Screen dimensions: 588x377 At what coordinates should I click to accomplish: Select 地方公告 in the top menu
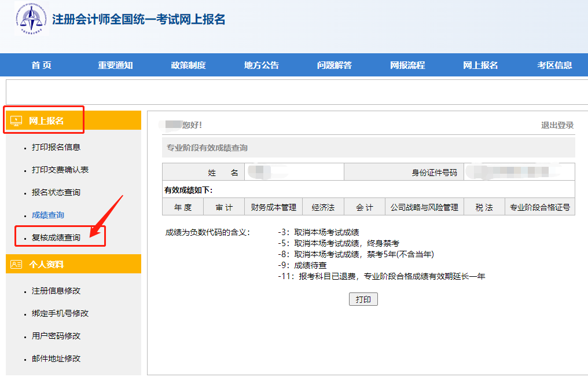tap(261, 65)
